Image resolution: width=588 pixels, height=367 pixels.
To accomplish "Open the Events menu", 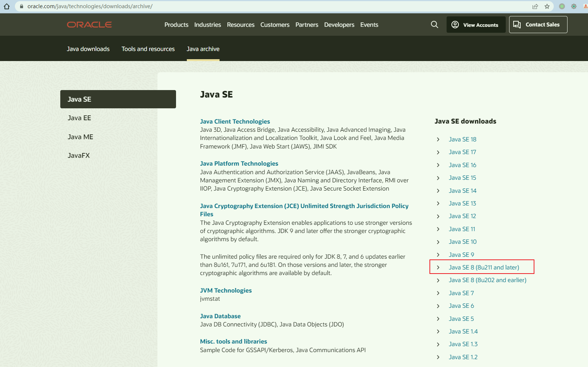I will [369, 25].
